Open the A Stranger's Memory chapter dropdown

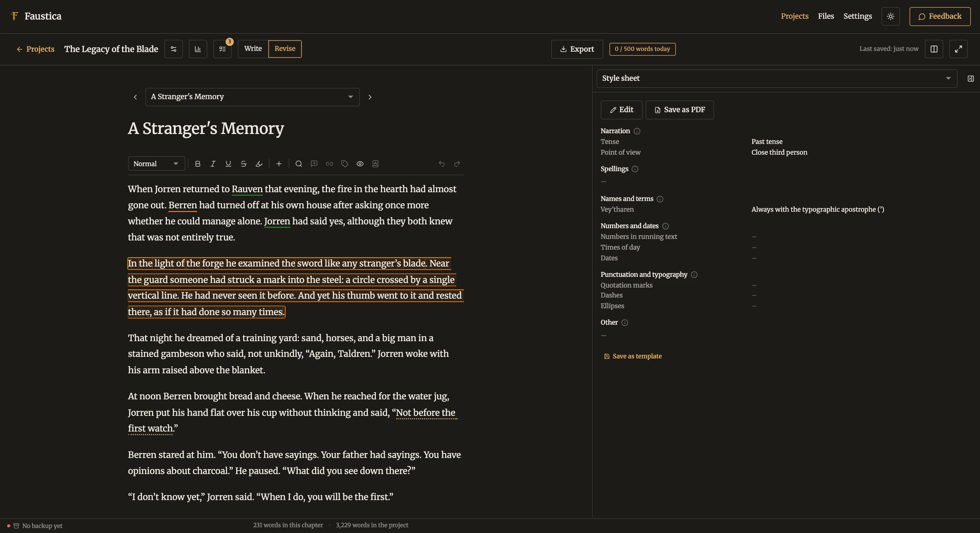(252, 97)
